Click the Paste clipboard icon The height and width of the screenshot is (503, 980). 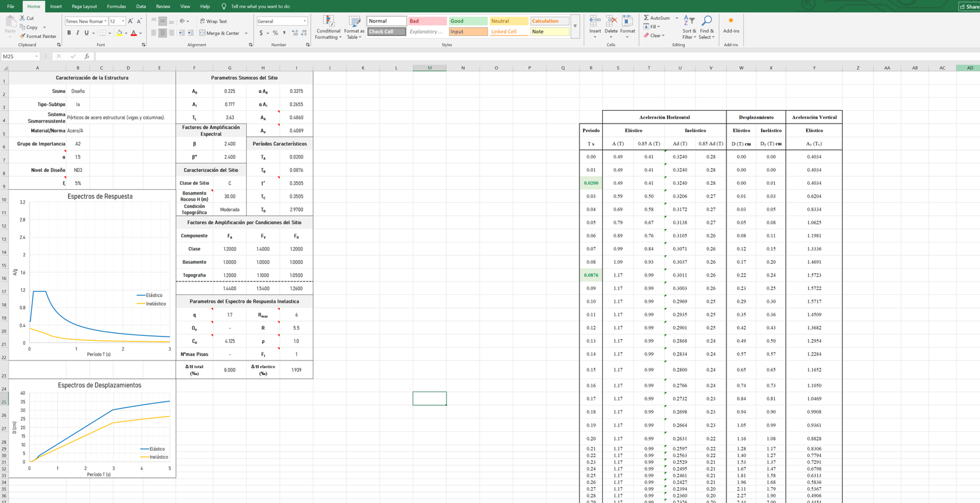pyautogui.click(x=10, y=21)
